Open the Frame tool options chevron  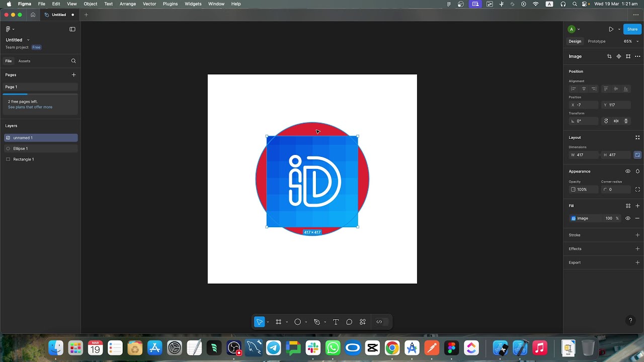[x=287, y=322]
